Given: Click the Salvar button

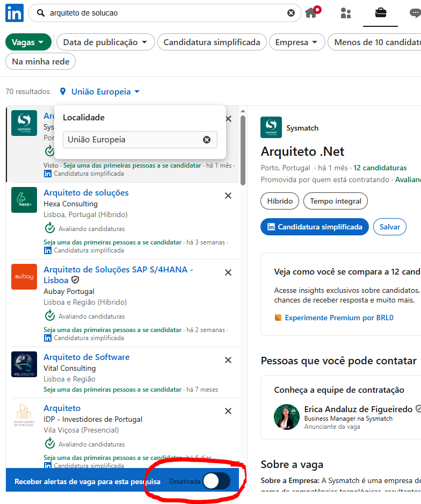Looking at the screenshot, I should click(390, 227).
